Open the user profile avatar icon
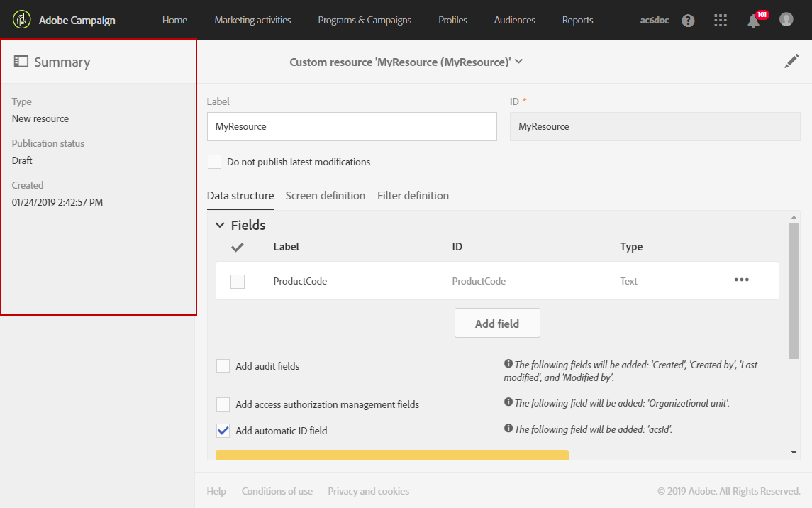The image size is (812, 508). pos(786,20)
